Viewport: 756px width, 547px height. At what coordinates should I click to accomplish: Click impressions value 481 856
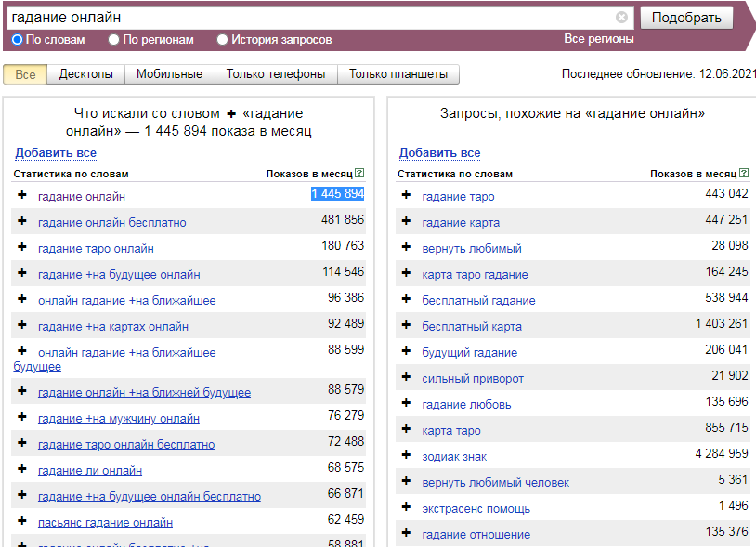tap(343, 219)
